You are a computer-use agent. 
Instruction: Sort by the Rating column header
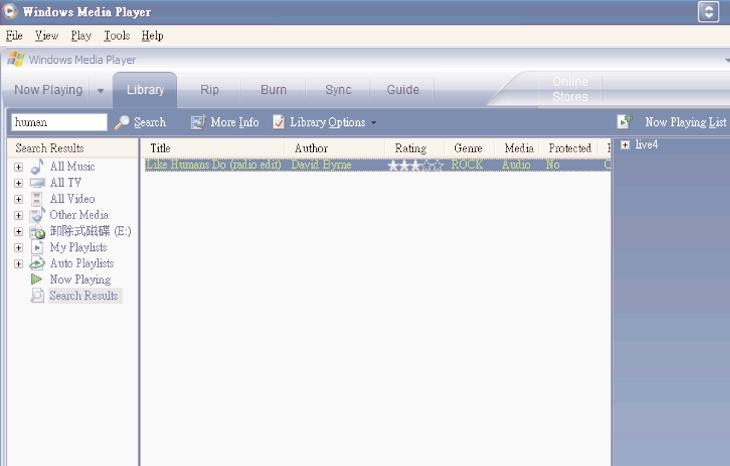tap(414, 148)
